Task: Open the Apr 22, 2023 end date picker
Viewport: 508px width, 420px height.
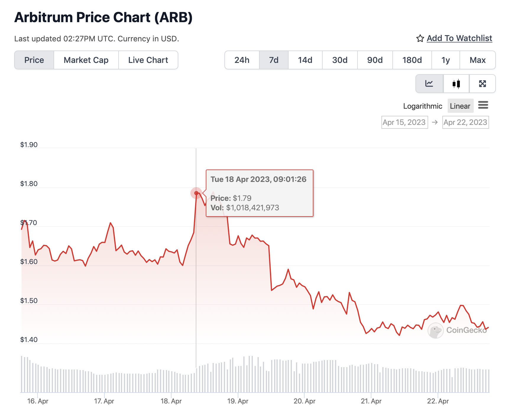Action: (x=465, y=122)
